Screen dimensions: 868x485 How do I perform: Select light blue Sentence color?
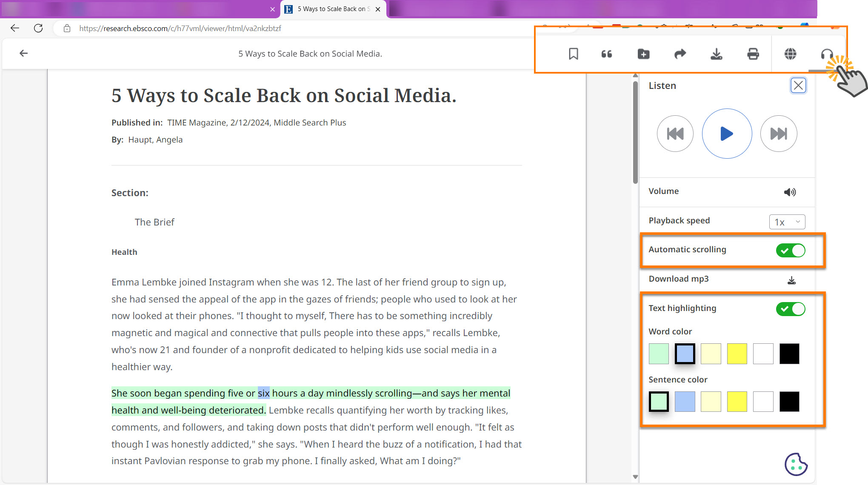(x=685, y=402)
